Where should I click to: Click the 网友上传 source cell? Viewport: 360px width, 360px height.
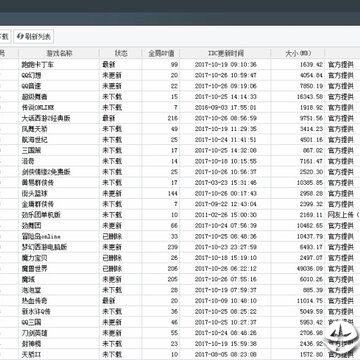tap(343, 215)
